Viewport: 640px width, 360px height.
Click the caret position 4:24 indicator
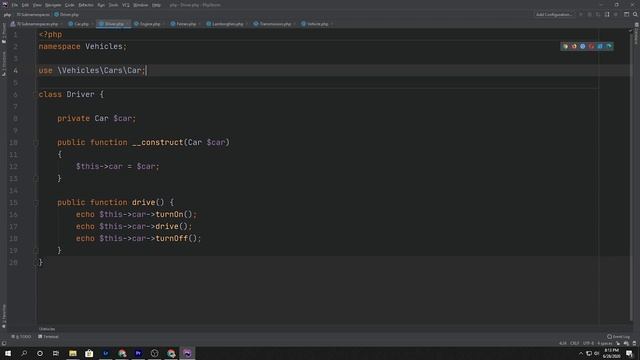(563, 343)
